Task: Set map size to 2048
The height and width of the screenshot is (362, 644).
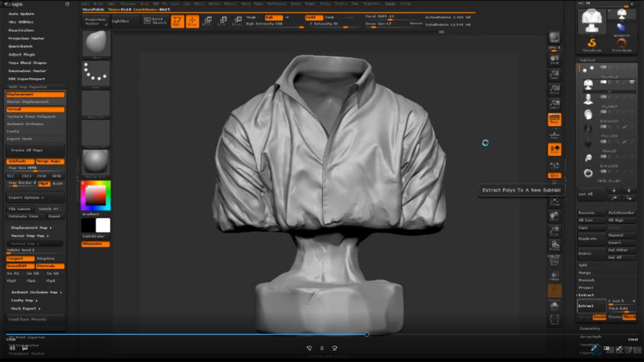Action: (42, 176)
